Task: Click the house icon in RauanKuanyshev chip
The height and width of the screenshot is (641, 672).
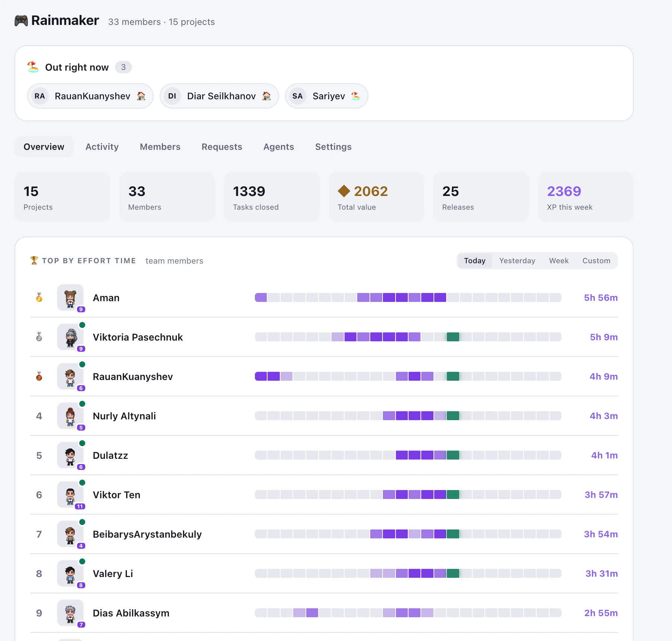Action: (x=141, y=96)
